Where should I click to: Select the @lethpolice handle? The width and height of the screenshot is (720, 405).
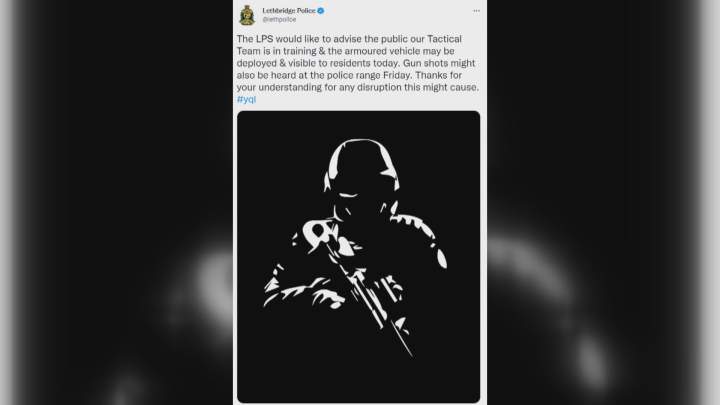(279, 20)
